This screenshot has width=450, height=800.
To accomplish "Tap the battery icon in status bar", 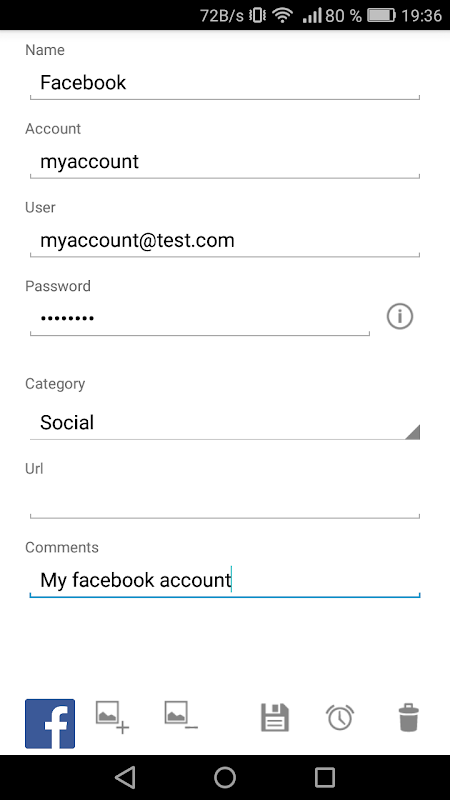I will [381, 15].
